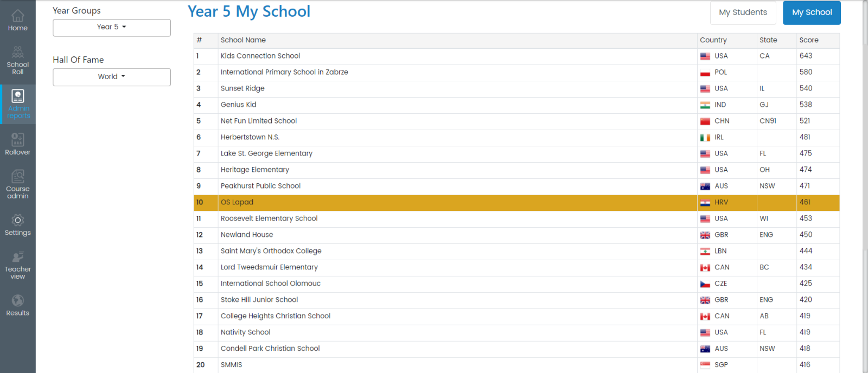Open Settings gear in sidebar
868x373 pixels.
pyautogui.click(x=18, y=224)
